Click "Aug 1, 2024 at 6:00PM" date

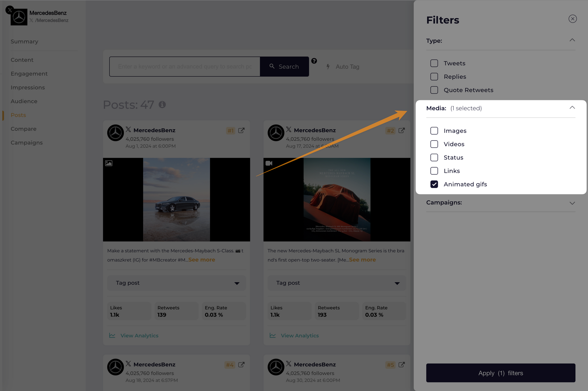151,146
